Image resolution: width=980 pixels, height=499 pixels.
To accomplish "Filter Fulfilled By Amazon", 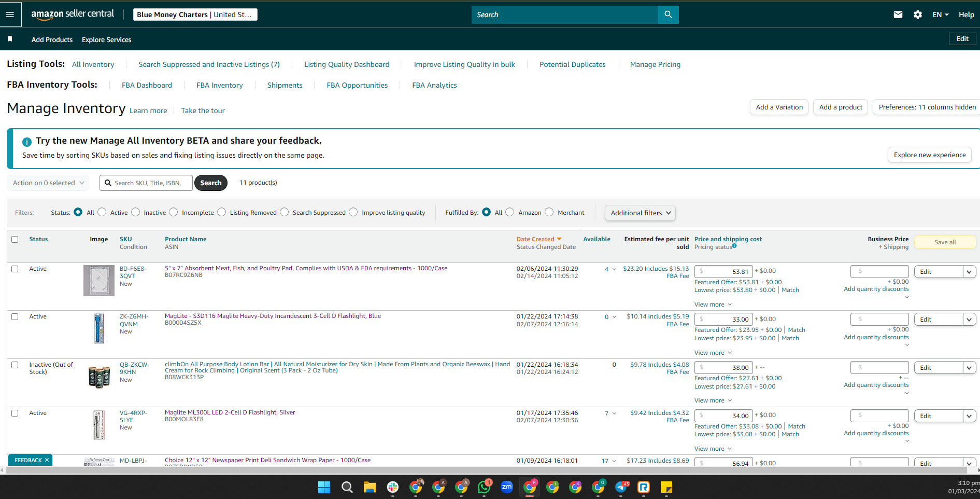I will pos(510,212).
